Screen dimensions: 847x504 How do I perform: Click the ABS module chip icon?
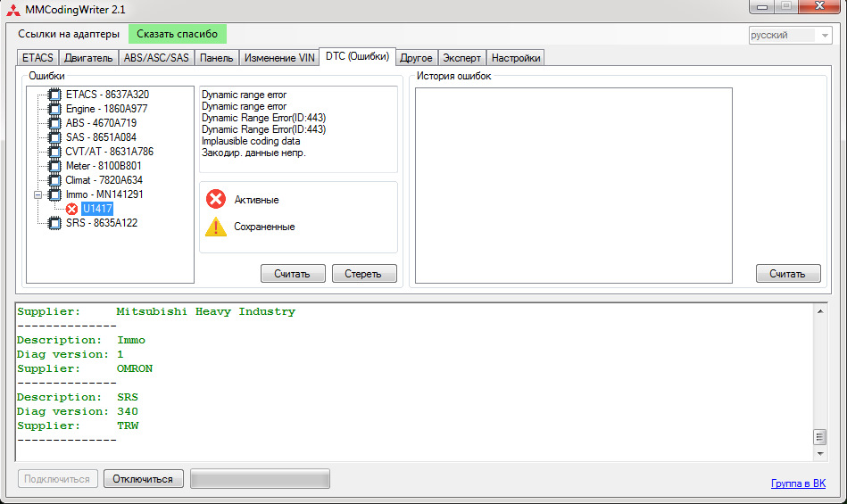(54, 123)
